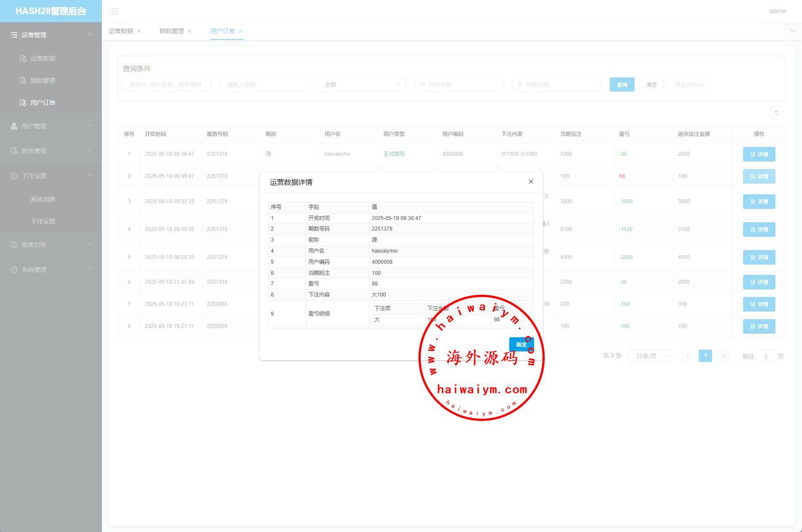The image size is (802, 532).
Task: Switch to the 期数管理 tab
Action: (x=171, y=31)
